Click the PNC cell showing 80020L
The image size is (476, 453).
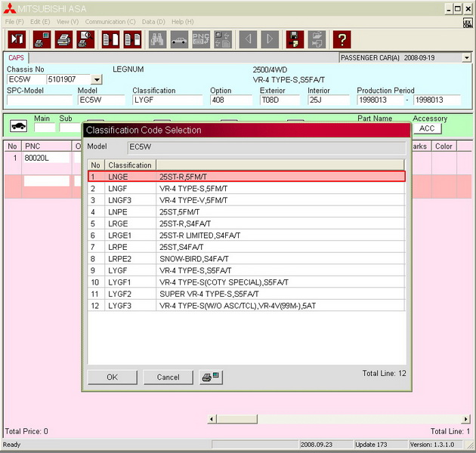coord(46,158)
